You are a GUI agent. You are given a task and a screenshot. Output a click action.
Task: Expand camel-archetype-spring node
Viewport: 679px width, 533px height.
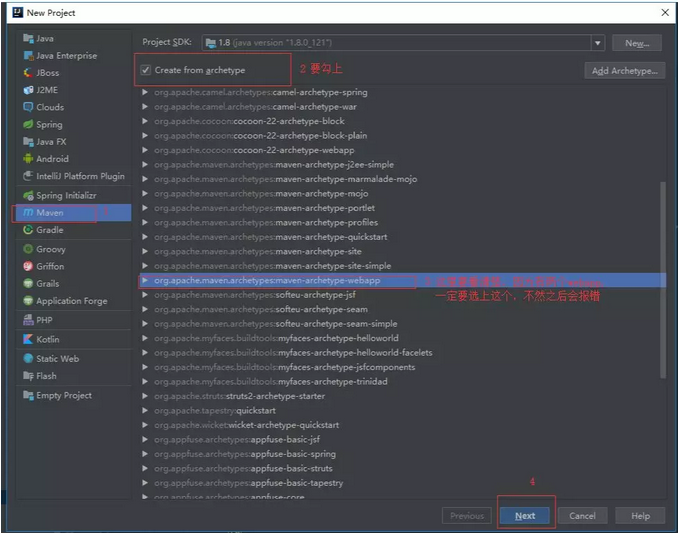tap(145, 92)
